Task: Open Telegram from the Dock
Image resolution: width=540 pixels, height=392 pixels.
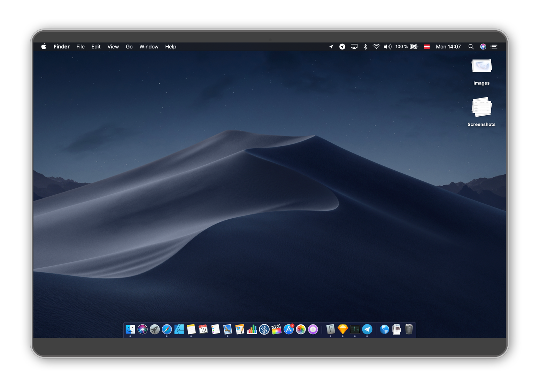Action: tap(367, 329)
